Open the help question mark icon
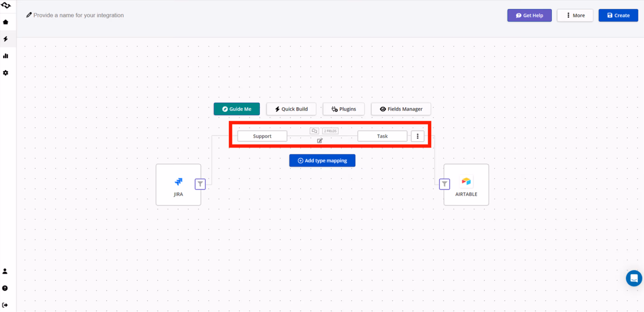This screenshot has width=644, height=312. point(5,288)
